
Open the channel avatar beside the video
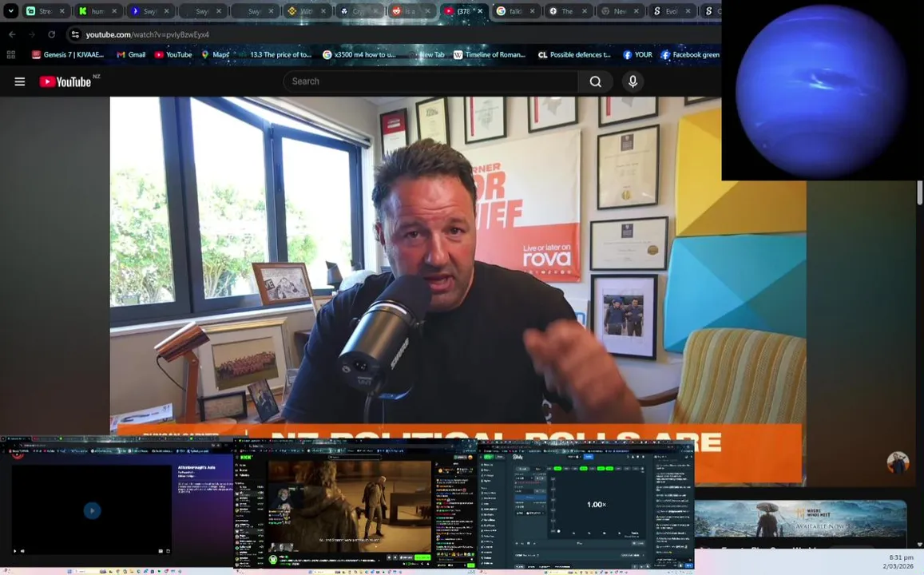coord(898,463)
